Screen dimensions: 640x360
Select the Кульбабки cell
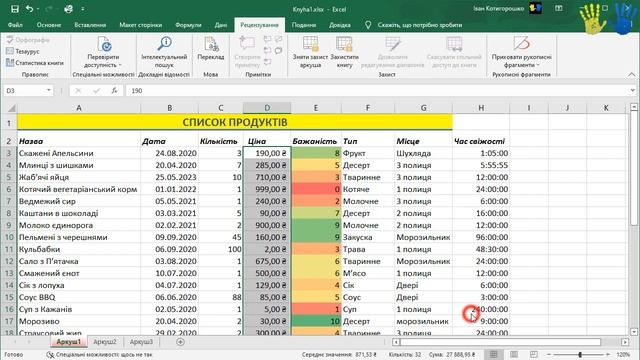(79, 249)
